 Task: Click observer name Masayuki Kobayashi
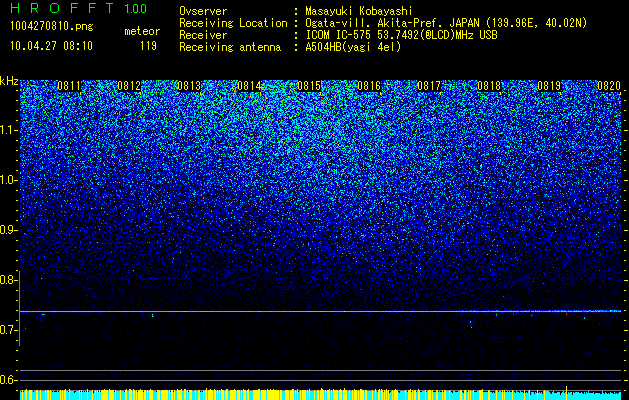click(359, 11)
